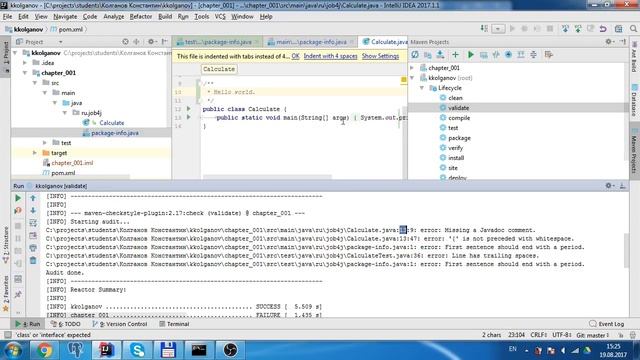Click pom.xml in the breadcrumb bar
The image size is (640, 360).
coord(67,29)
